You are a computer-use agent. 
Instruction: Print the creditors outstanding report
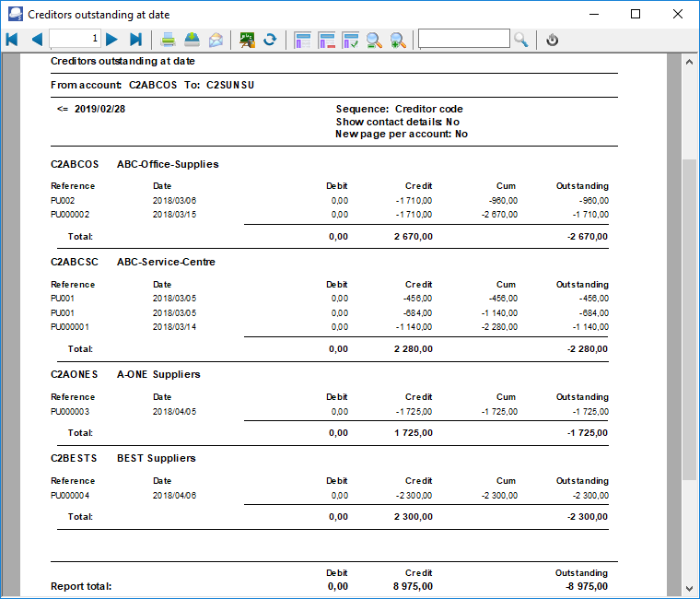(x=169, y=40)
